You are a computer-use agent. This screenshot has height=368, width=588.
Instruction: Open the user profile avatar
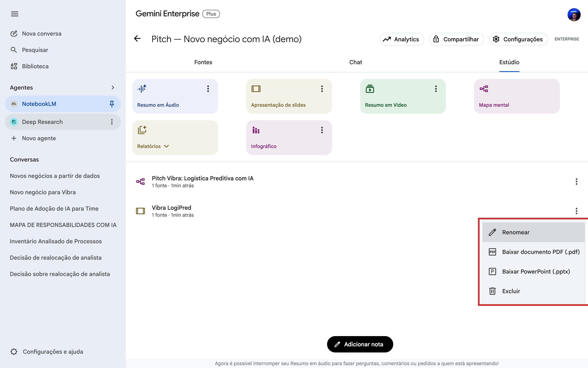click(574, 15)
